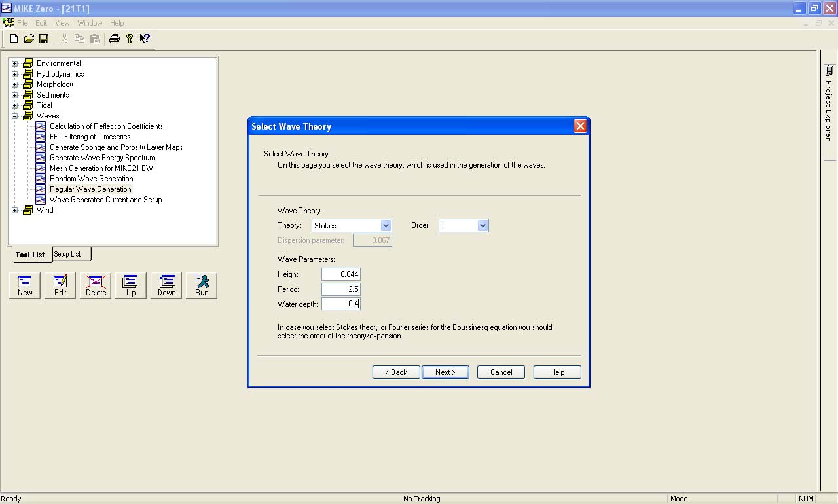
Task: Click the MIKE Zero title bar icon
Action: [x=7, y=9]
